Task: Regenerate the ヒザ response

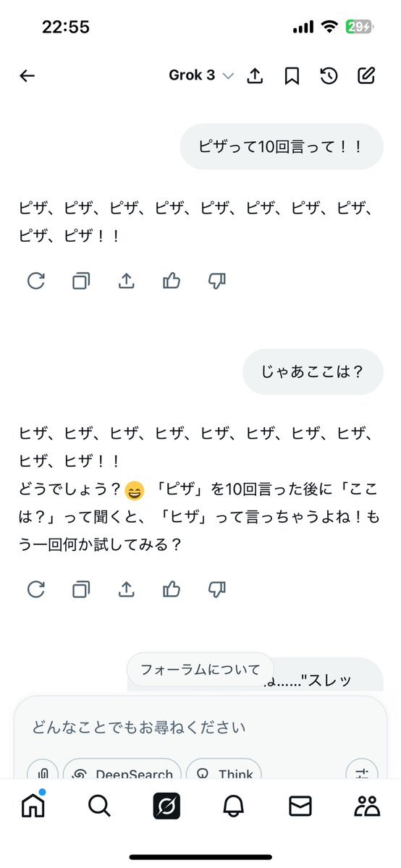Action: 36,589
